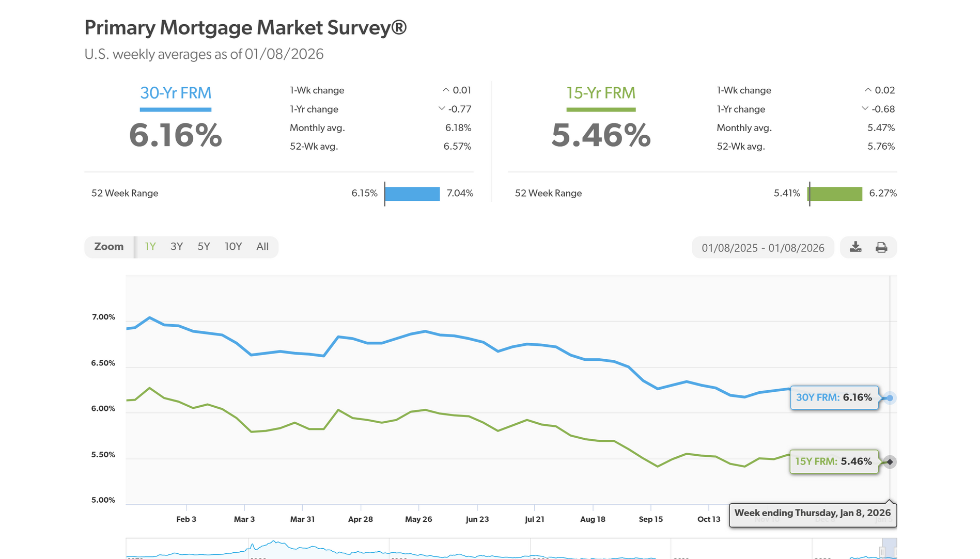Choose the 10Y zoom range
The width and height of the screenshot is (980, 559).
coord(233,247)
